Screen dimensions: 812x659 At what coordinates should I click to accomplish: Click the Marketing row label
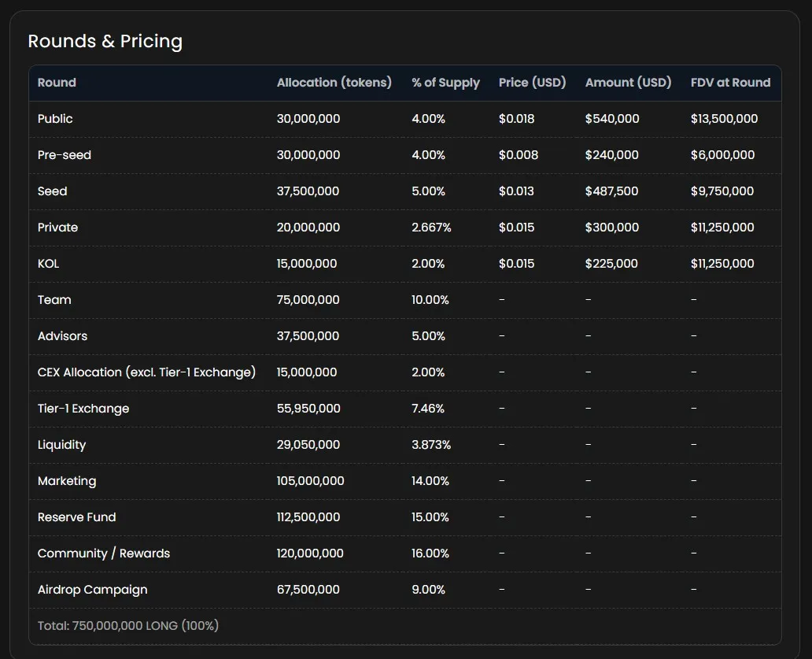tap(67, 480)
